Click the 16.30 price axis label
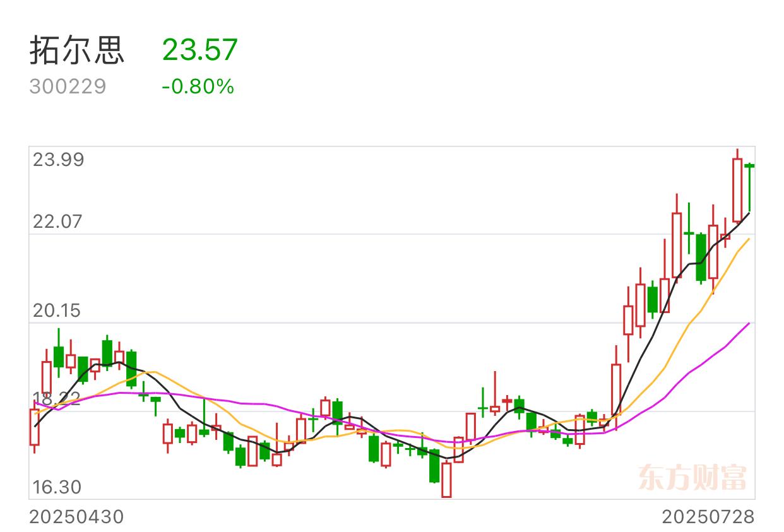The width and height of the screenshot is (784, 532). 58,487
